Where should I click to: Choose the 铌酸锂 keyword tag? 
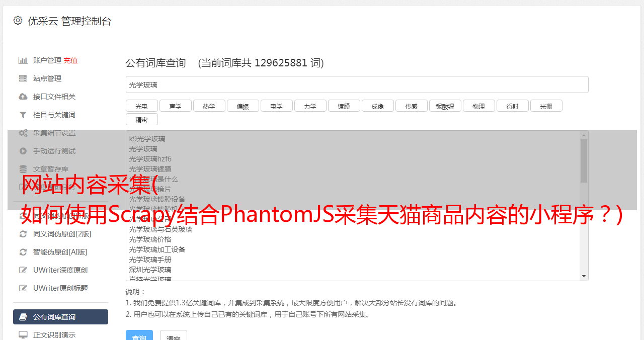pyautogui.click(x=445, y=106)
